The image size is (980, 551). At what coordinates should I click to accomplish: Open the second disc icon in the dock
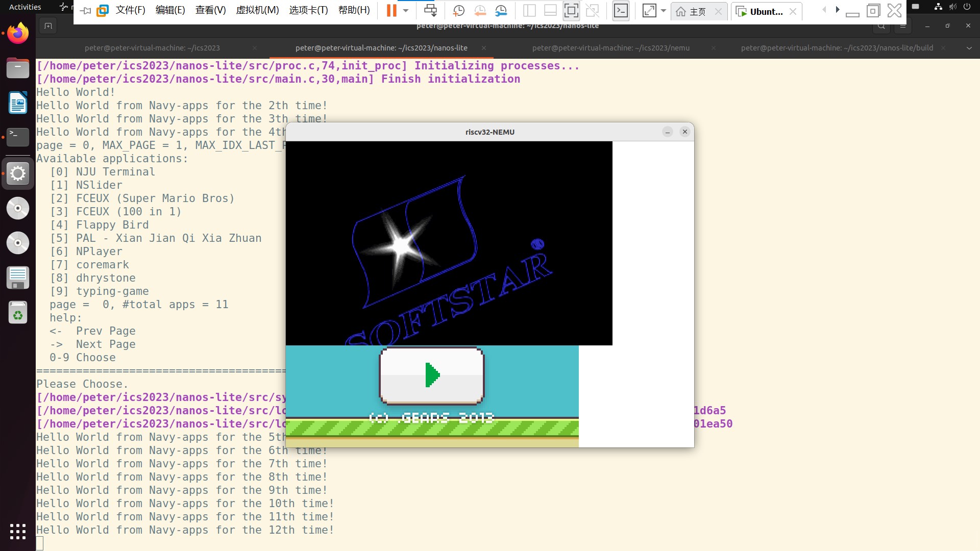18,243
